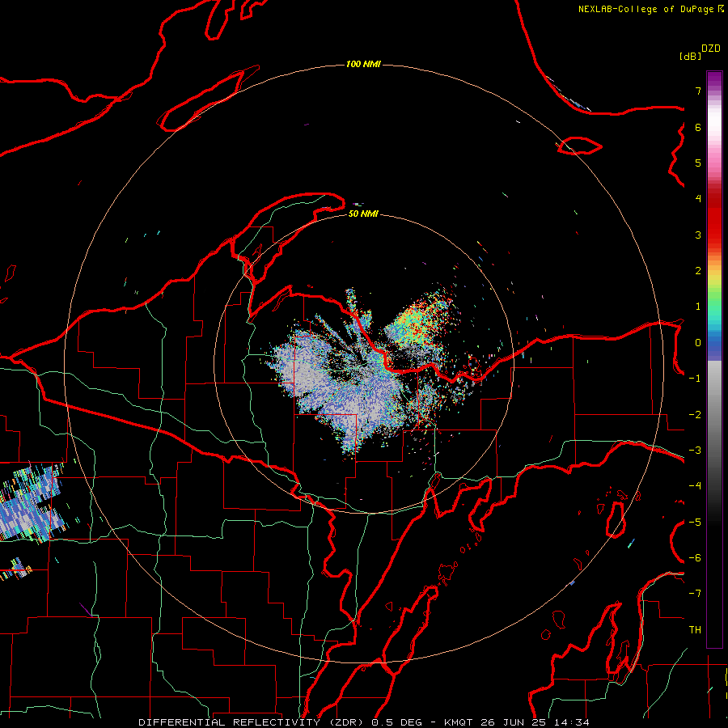
Task: Click the -6 value on the color scale
Action: [x=695, y=558]
